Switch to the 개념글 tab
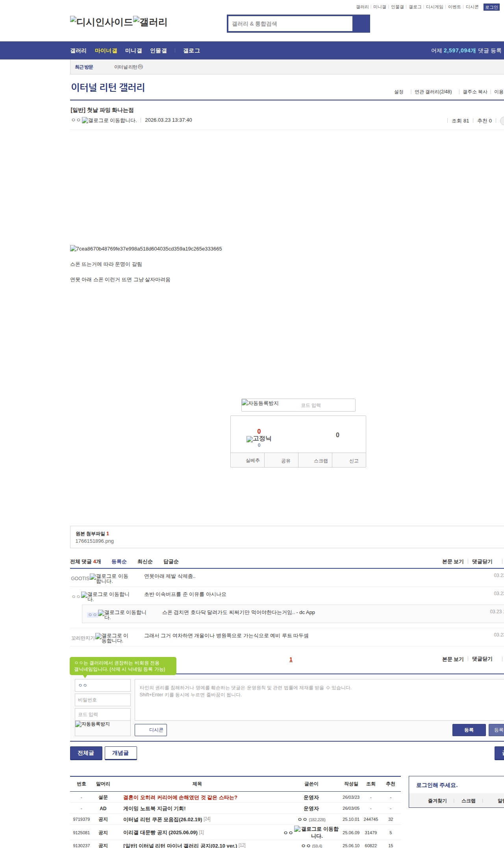Viewport: 504px width, 848px height. tap(120, 753)
